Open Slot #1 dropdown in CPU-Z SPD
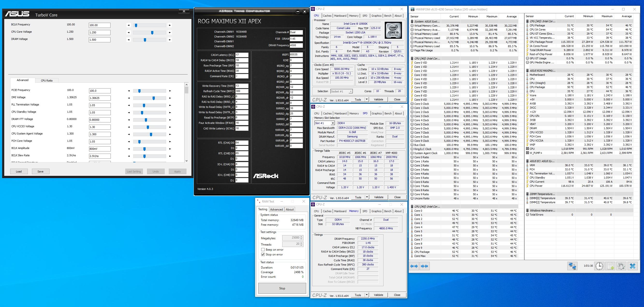Screen dimensions: 644x307 tap(333, 123)
